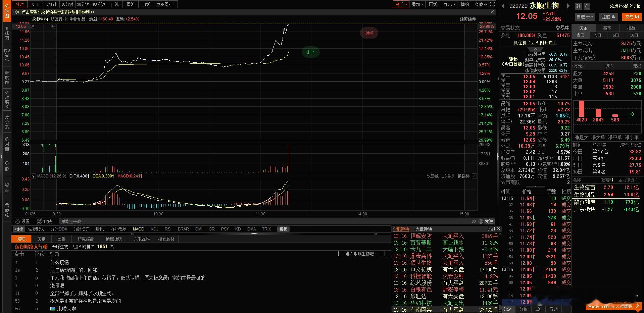
Task: Click the speaker announcement icon
Action: point(17,12)
